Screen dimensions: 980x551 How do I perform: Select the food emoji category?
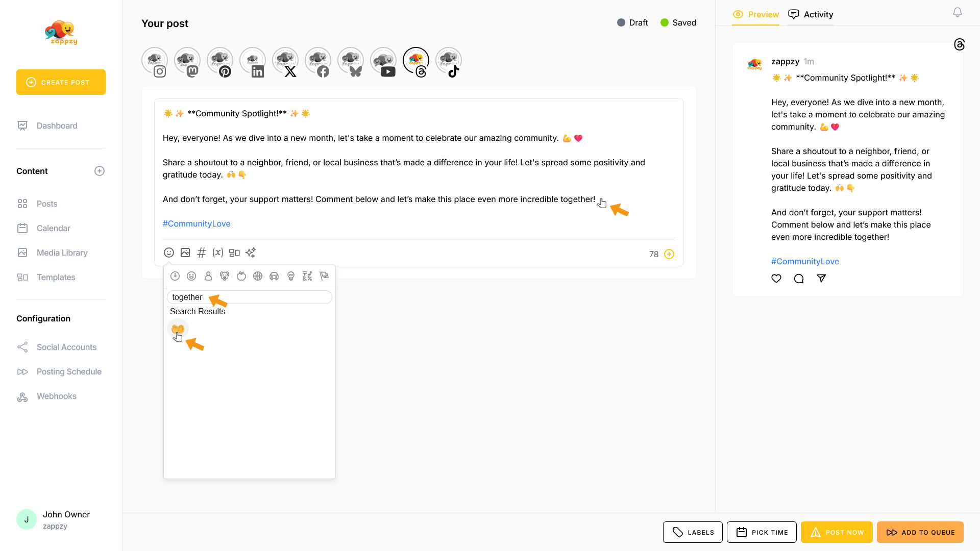pos(241,276)
